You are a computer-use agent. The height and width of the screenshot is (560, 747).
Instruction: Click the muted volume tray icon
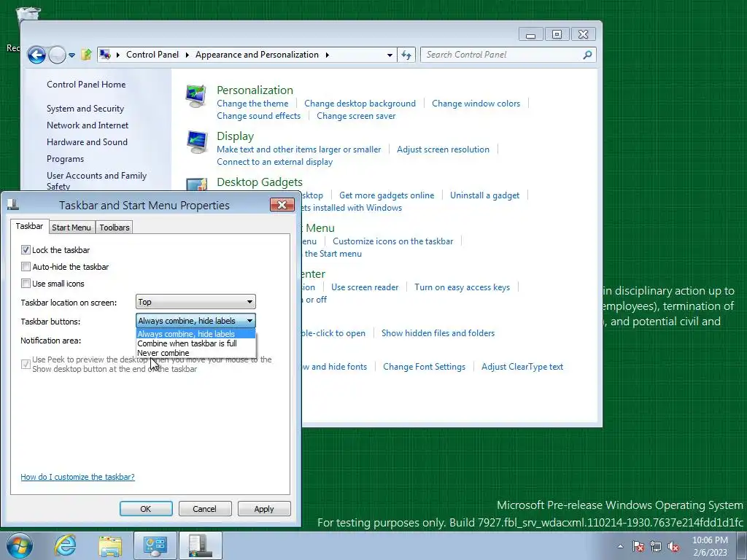click(673, 547)
